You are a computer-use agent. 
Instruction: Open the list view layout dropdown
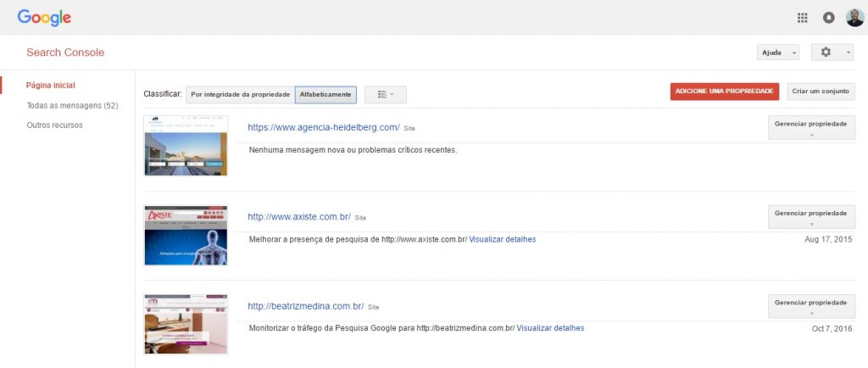pos(386,95)
